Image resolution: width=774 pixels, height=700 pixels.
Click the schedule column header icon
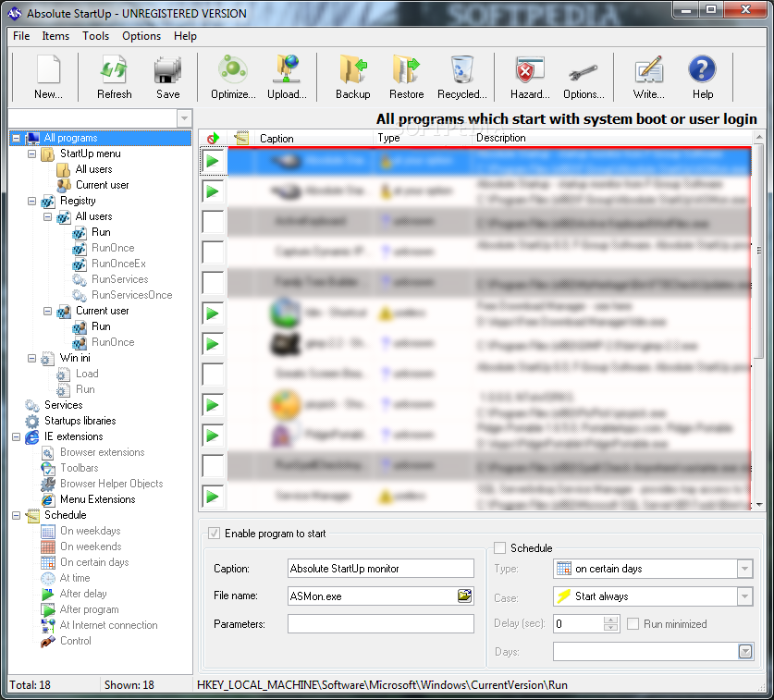(x=242, y=138)
